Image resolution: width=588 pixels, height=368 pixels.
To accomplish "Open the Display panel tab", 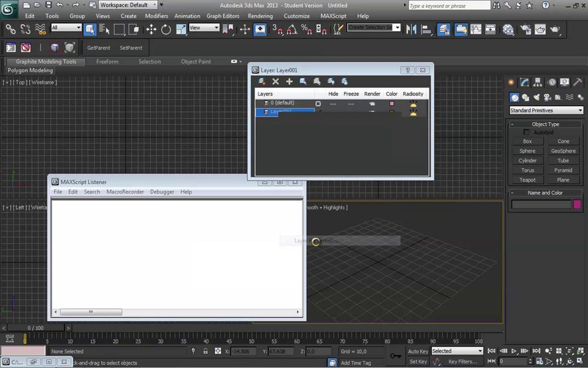I will tap(564, 82).
